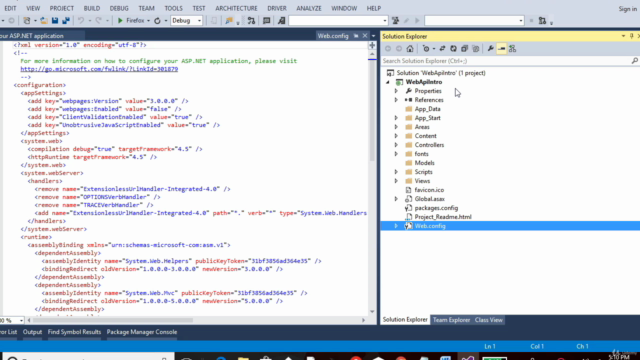Expand the References node

[x=396, y=100]
